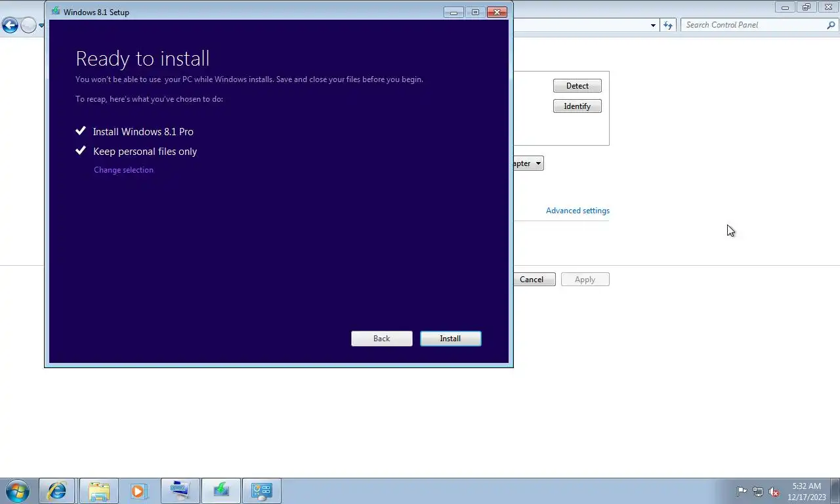Click the muted volume tray icon
Viewport: 840px width, 504px height.
click(x=774, y=492)
